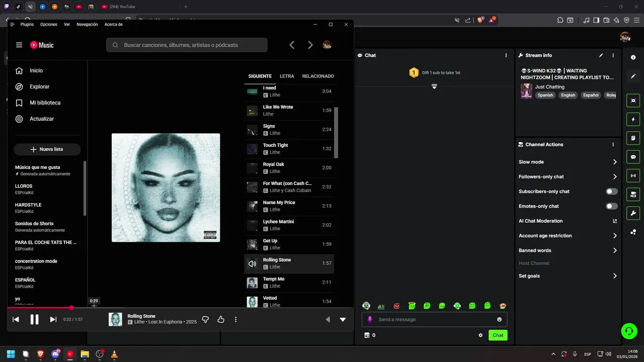Image resolution: width=644 pixels, height=362 pixels.
Task: Click the live broadcast signal icon in sidebar
Action: click(x=633, y=175)
